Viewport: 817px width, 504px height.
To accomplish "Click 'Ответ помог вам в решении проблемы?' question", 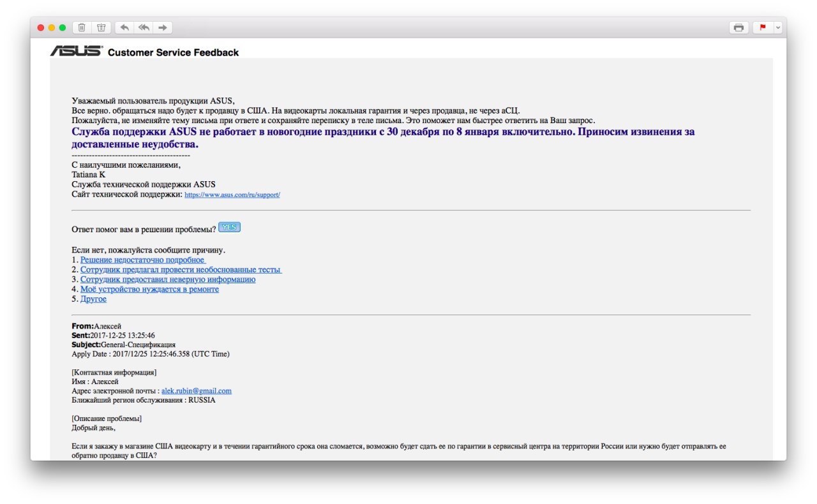I will tap(144, 229).
